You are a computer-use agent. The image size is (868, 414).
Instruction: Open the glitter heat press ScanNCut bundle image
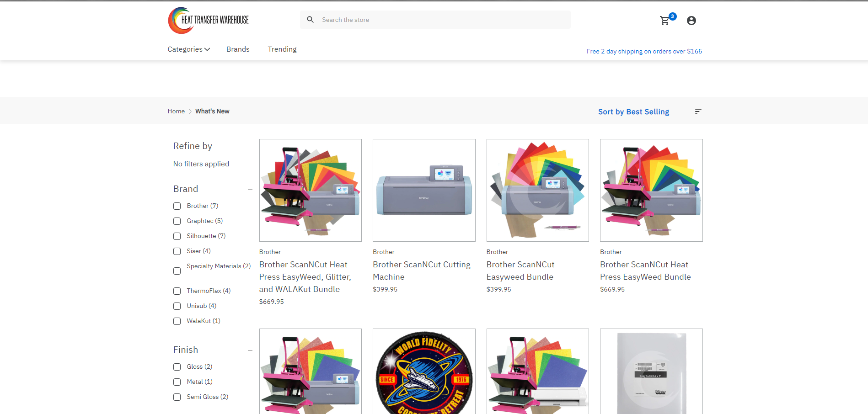pyautogui.click(x=311, y=372)
